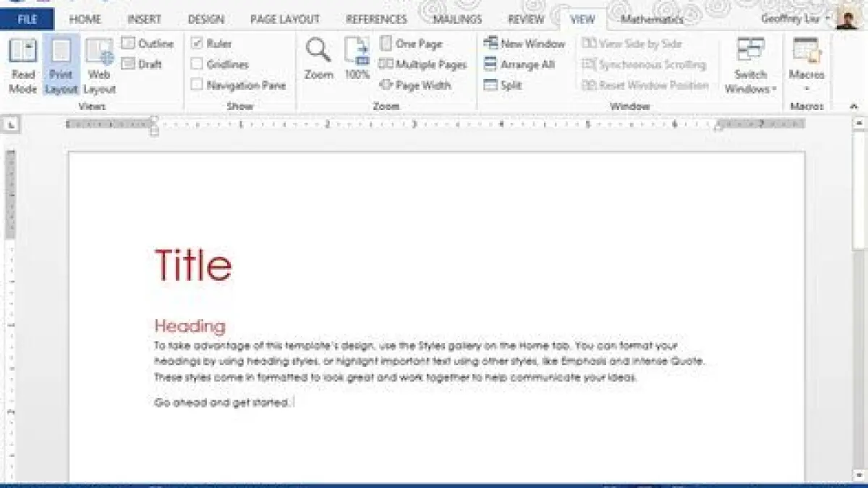Open the Macros dropdown menu

point(807,80)
